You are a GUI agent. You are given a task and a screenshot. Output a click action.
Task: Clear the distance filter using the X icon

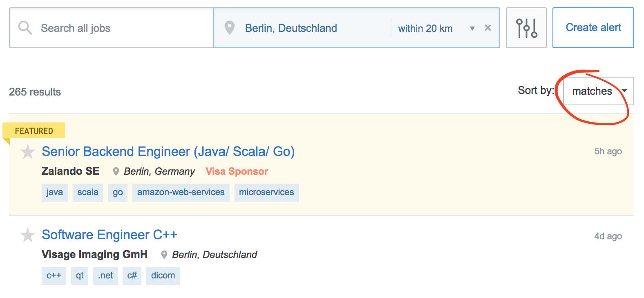tap(488, 28)
